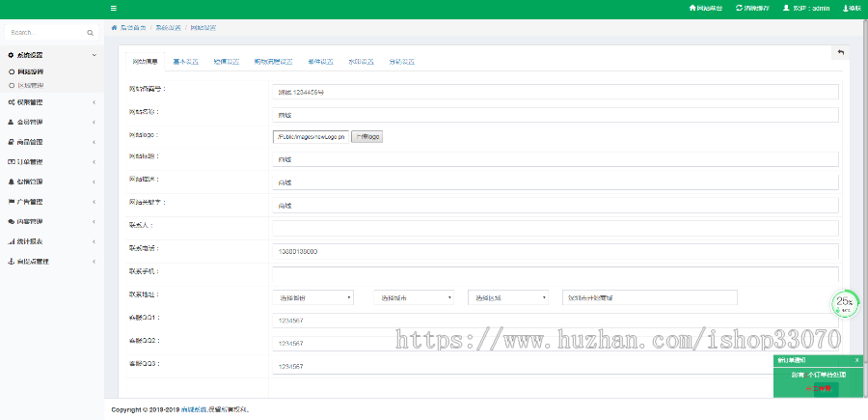Click the user icon for member management

(x=11, y=122)
